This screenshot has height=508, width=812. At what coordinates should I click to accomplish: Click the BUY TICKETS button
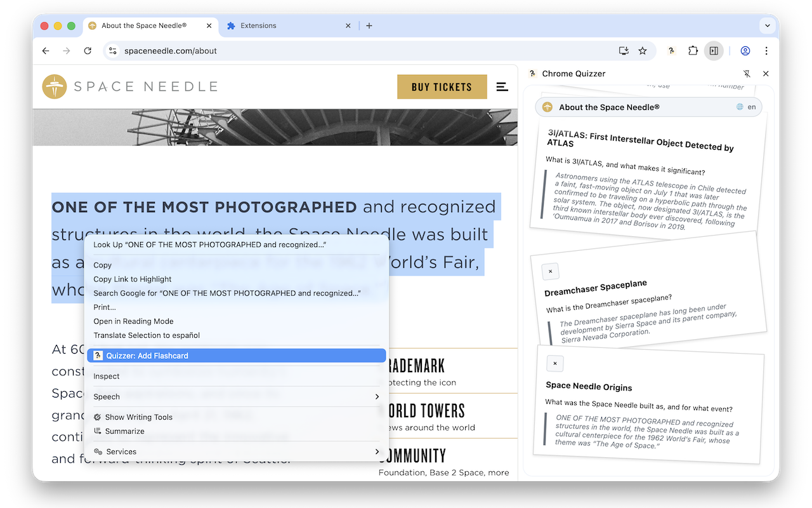coord(442,86)
